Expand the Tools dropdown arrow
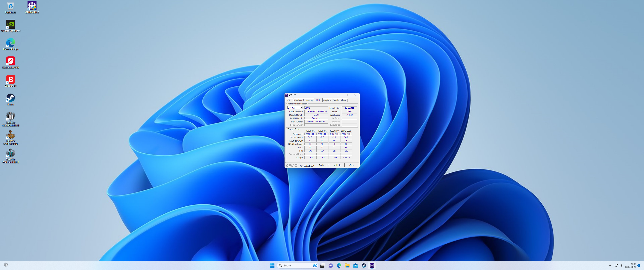644x270 pixels. 328,165
